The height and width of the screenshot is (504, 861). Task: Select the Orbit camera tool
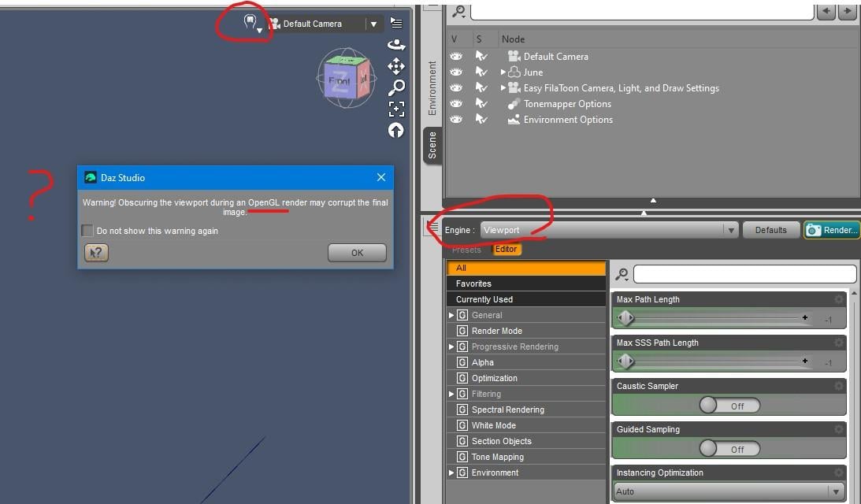click(396, 44)
